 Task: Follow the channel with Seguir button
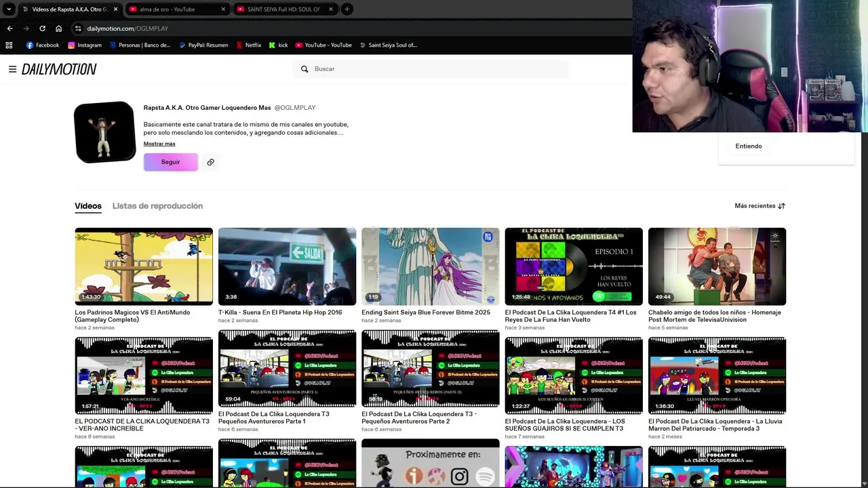(x=171, y=162)
